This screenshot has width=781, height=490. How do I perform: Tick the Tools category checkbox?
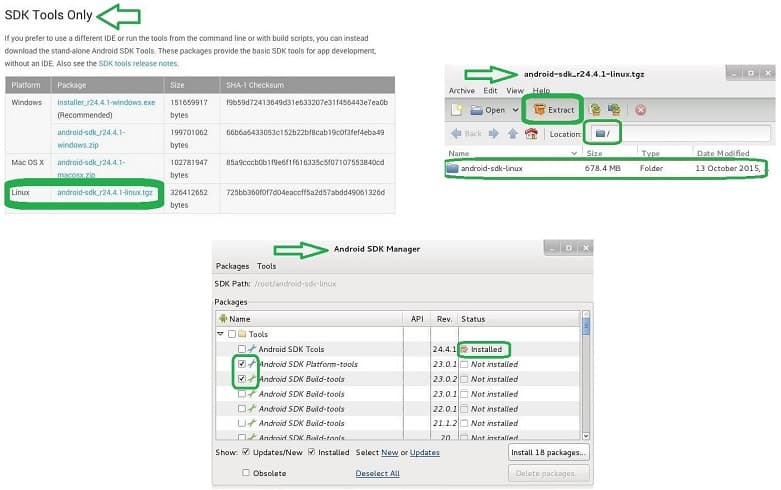point(232,334)
